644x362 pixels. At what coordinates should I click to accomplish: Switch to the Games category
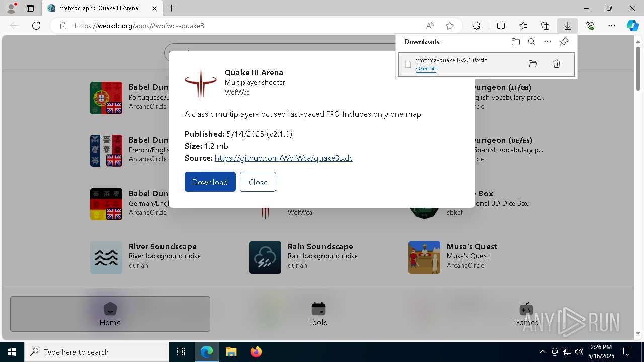click(526, 314)
